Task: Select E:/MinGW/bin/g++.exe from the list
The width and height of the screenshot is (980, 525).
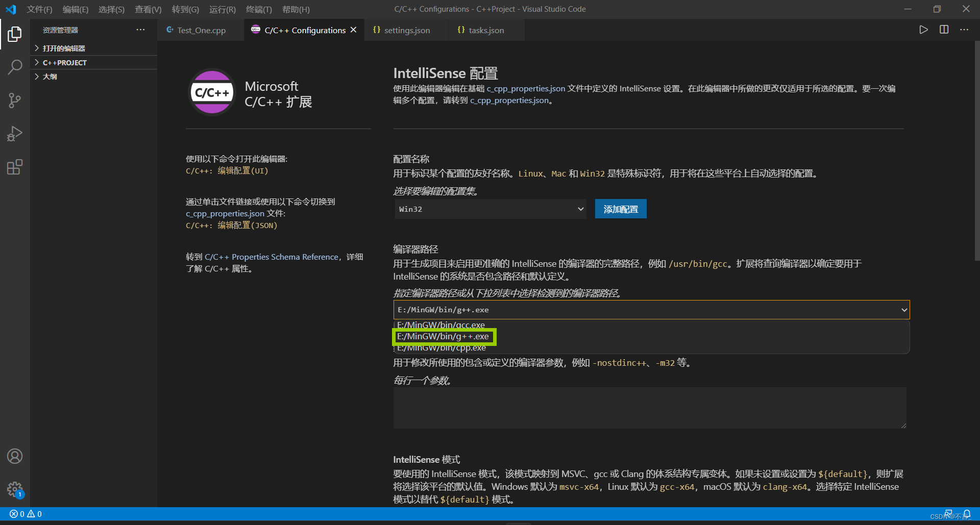Action: click(443, 336)
